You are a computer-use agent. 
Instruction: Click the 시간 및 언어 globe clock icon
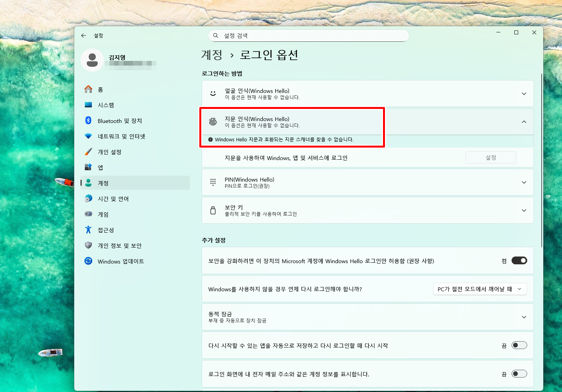[89, 199]
